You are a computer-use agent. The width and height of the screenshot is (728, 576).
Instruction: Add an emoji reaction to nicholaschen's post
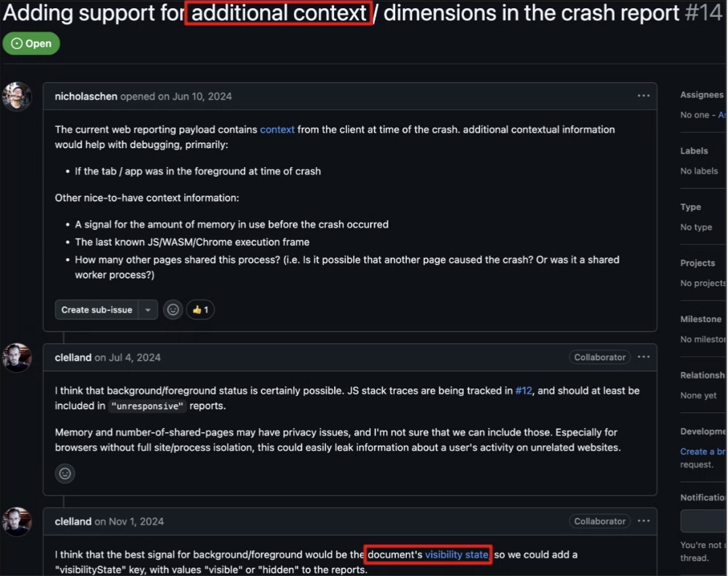pos(172,310)
